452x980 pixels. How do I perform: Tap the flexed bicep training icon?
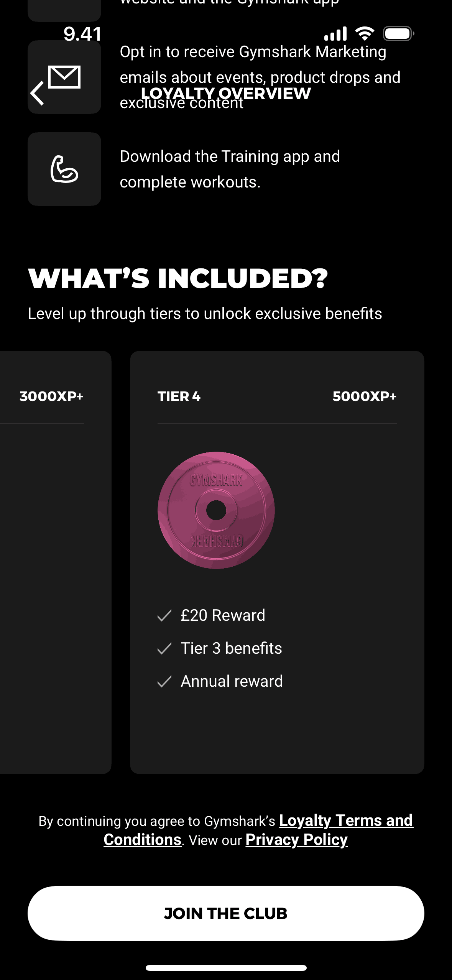[64, 169]
